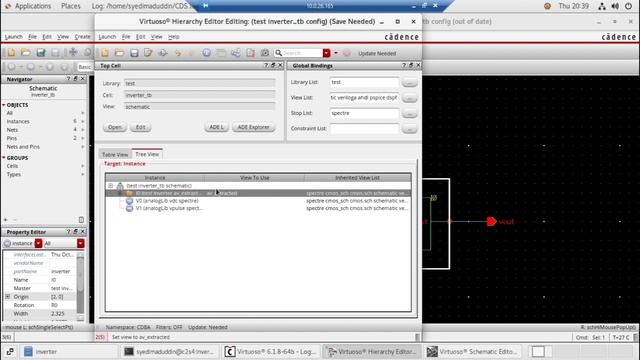Expand Origin property row in Property Editor
The width and height of the screenshot is (640, 360).
[x=7, y=297]
